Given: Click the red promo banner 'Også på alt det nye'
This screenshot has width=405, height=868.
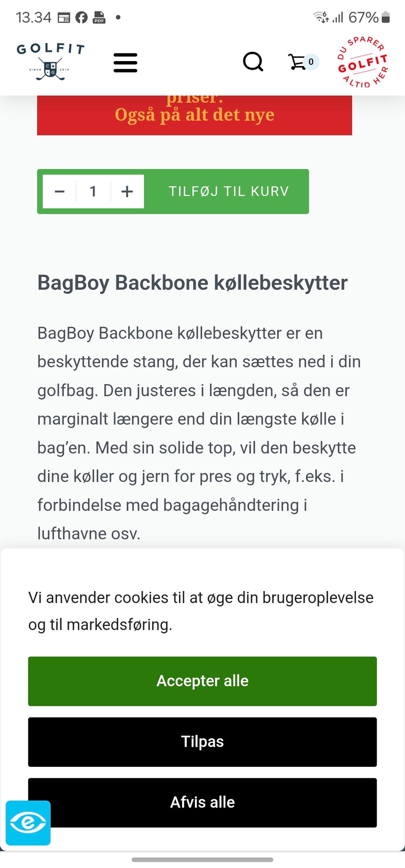Looking at the screenshot, I should click(195, 114).
